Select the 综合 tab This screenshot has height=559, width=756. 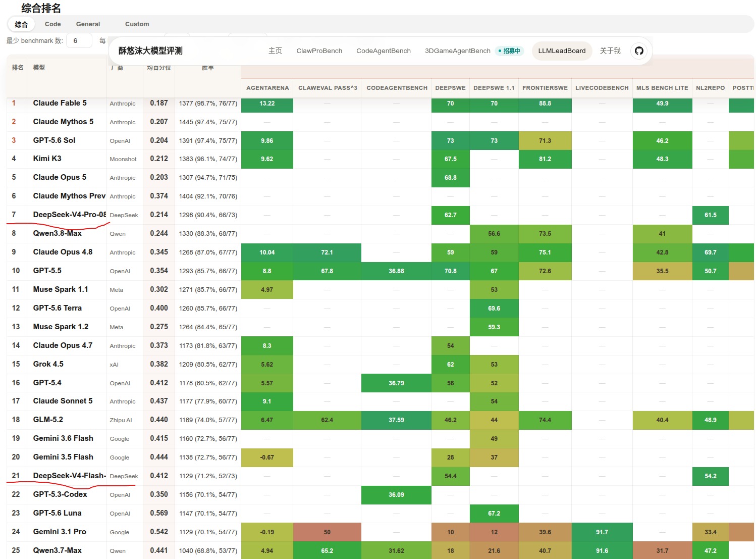pyautogui.click(x=21, y=24)
